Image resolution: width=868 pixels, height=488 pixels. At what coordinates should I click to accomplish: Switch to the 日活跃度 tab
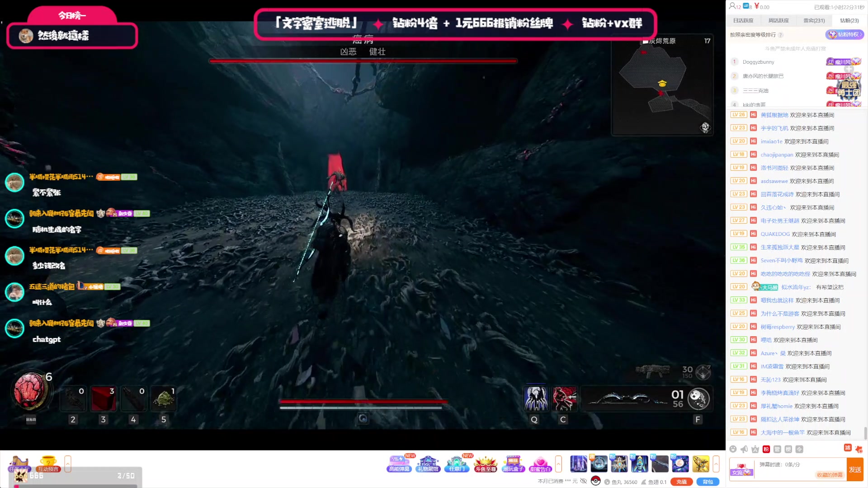point(743,20)
